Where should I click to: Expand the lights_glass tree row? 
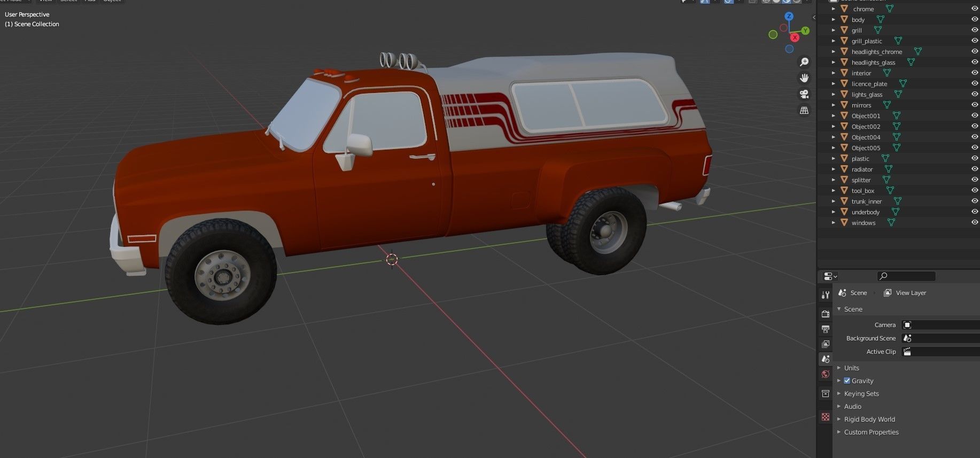pyautogui.click(x=833, y=94)
